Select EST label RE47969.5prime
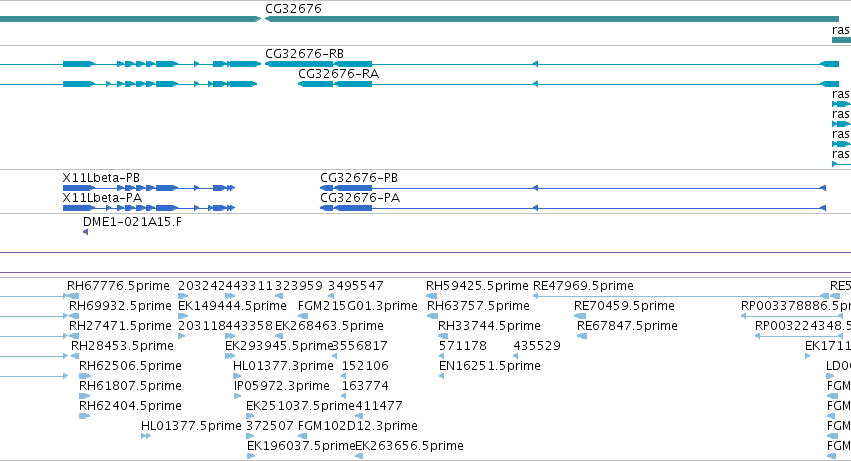The width and height of the screenshot is (851, 461). 583,286
